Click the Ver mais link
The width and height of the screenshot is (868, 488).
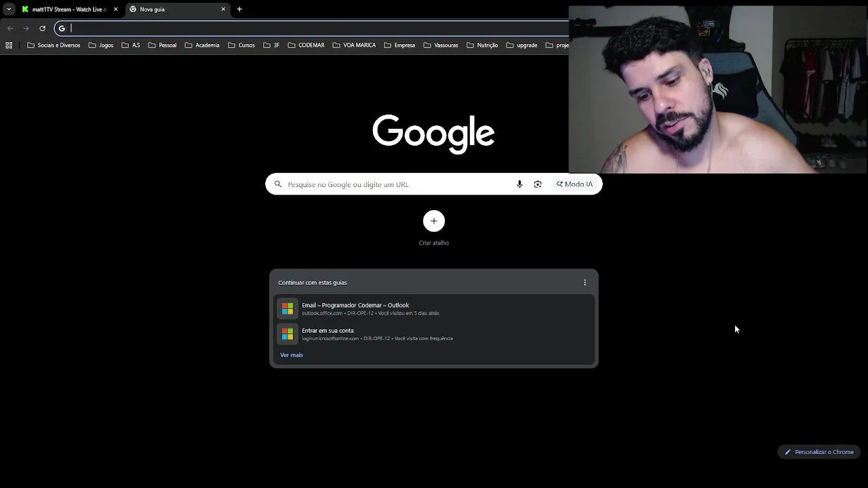point(292,355)
